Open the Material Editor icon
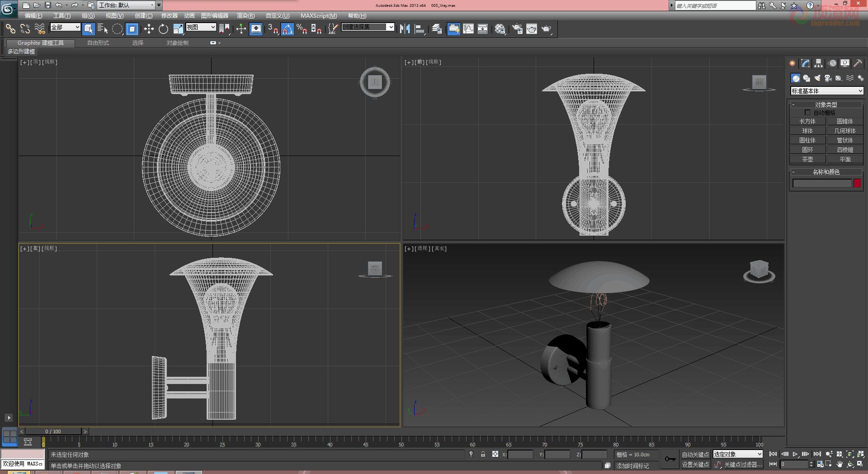 click(x=500, y=29)
